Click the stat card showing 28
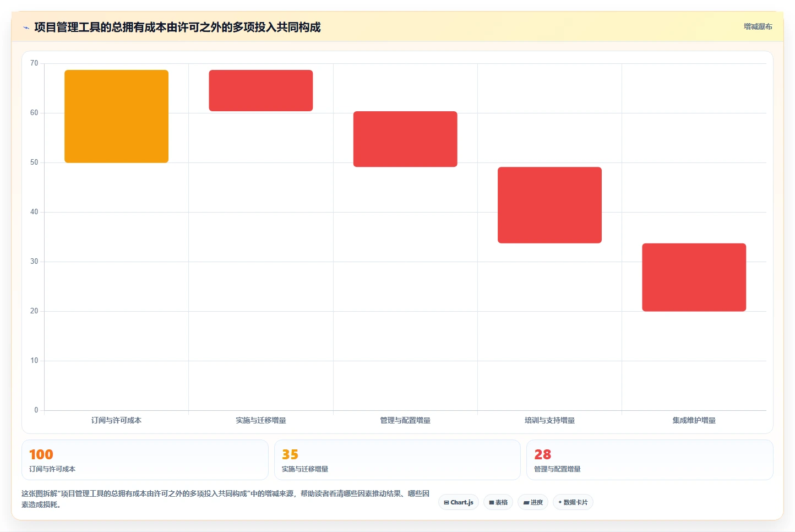 coord(650,460)
